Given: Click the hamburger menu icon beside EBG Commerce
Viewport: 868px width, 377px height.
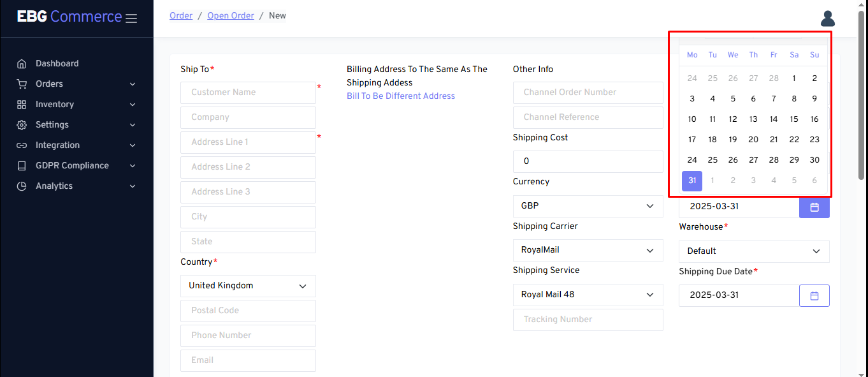Looking at the screenshot, I should [x=131, y=18].
